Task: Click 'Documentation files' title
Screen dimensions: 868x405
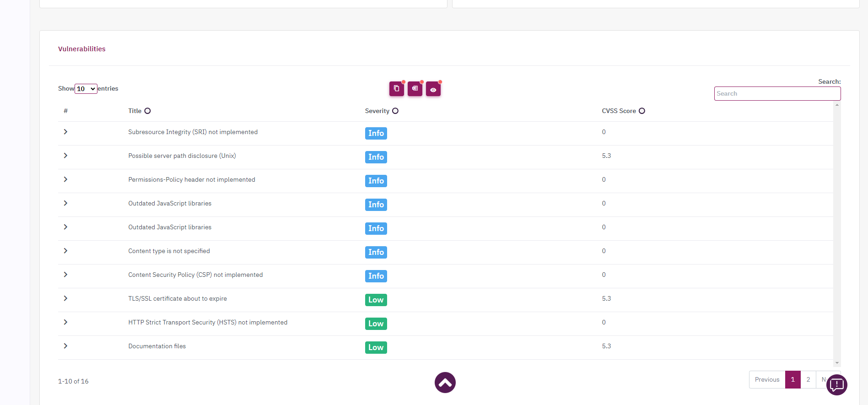Action: [157, 346]
